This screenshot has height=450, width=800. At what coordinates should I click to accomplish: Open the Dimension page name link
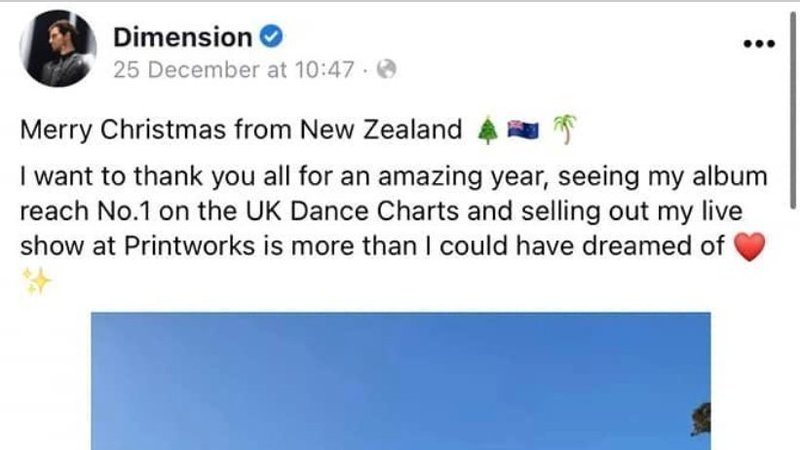coord(181,38)
